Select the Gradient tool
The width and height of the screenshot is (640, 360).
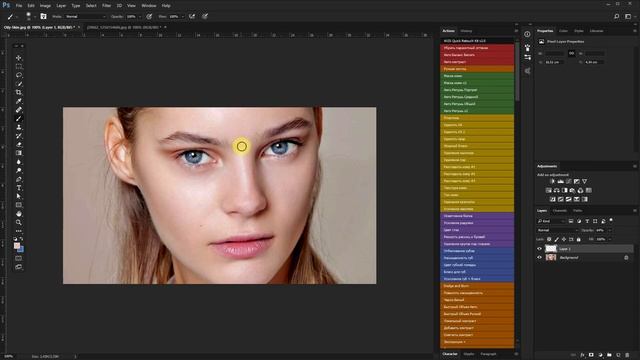pos(18,153)
